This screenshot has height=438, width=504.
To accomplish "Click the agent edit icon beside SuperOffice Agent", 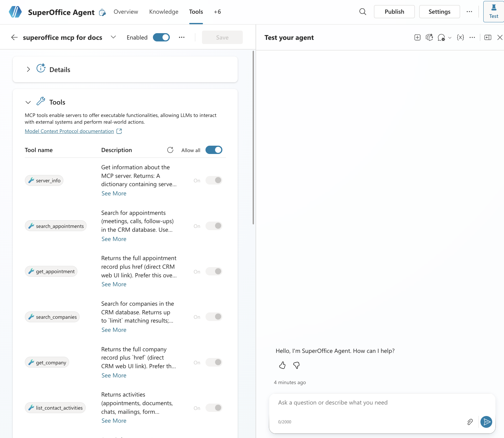I will pos(102,12).
